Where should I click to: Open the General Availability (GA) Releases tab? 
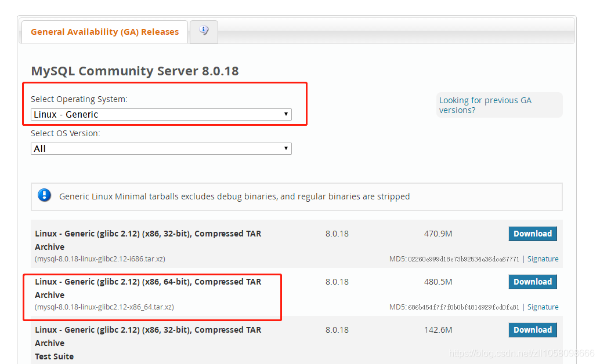coord(104,32)
